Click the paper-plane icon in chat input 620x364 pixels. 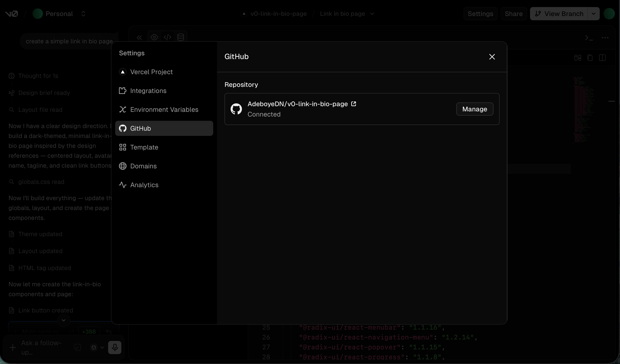(77, 348)
